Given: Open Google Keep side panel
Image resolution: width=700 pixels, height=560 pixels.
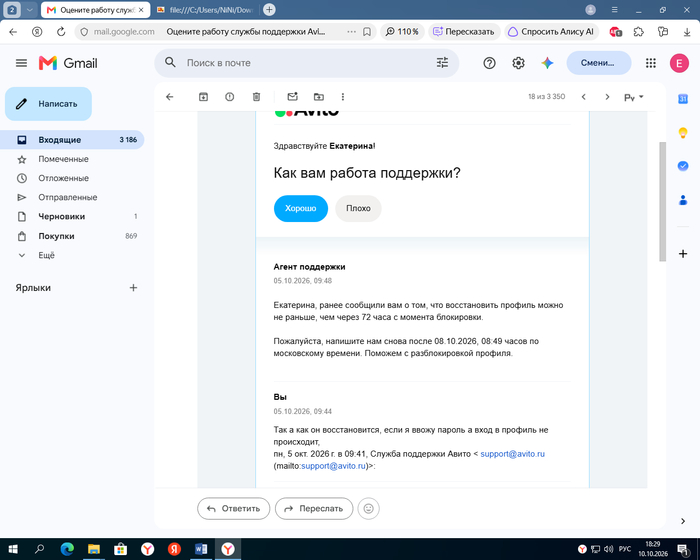Looking at the screenshot, I should point(683,133).
